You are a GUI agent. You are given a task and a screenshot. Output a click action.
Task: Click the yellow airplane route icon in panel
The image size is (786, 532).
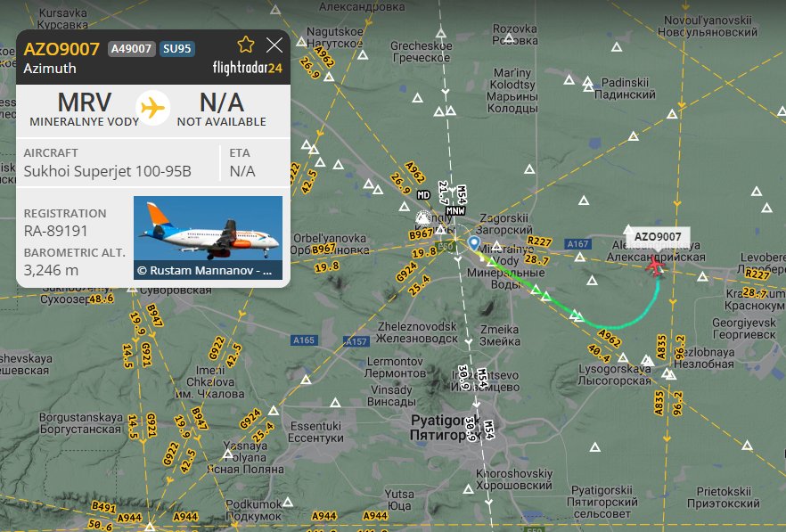click(x=153, y=108)
